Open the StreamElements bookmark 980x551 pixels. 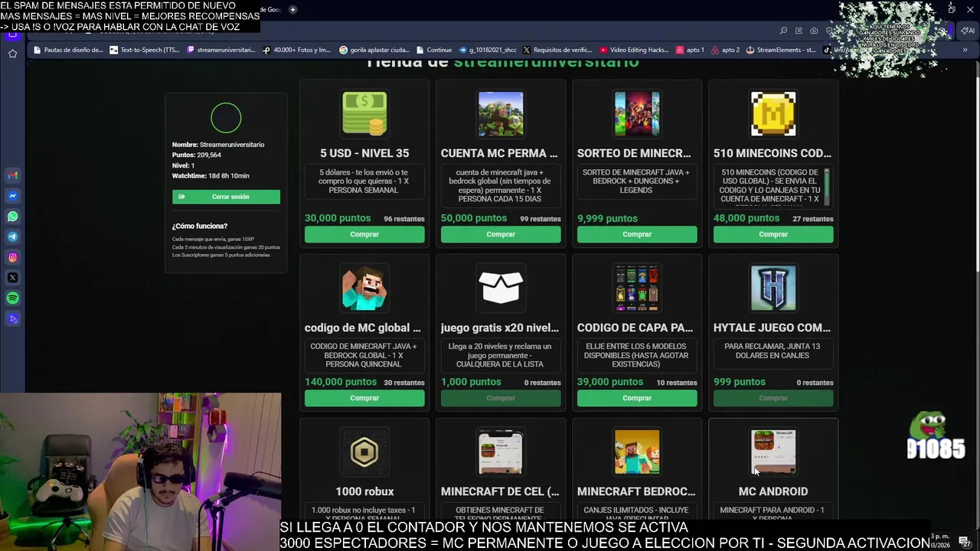781,50
